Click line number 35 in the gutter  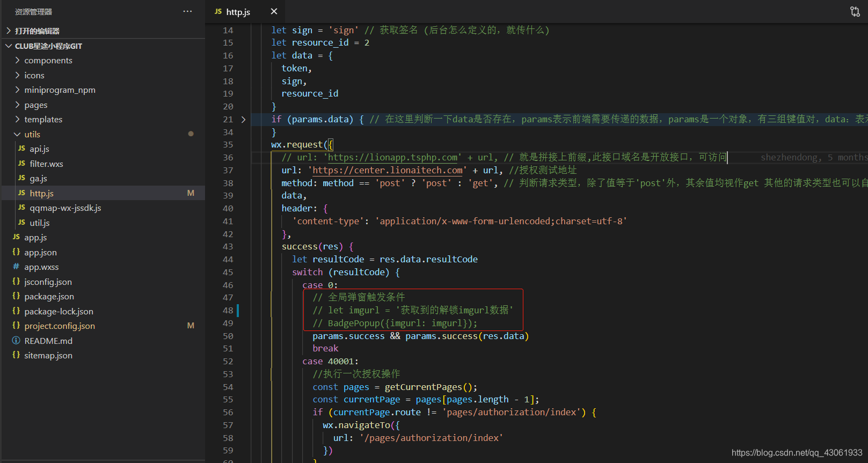tap(228, 144)
